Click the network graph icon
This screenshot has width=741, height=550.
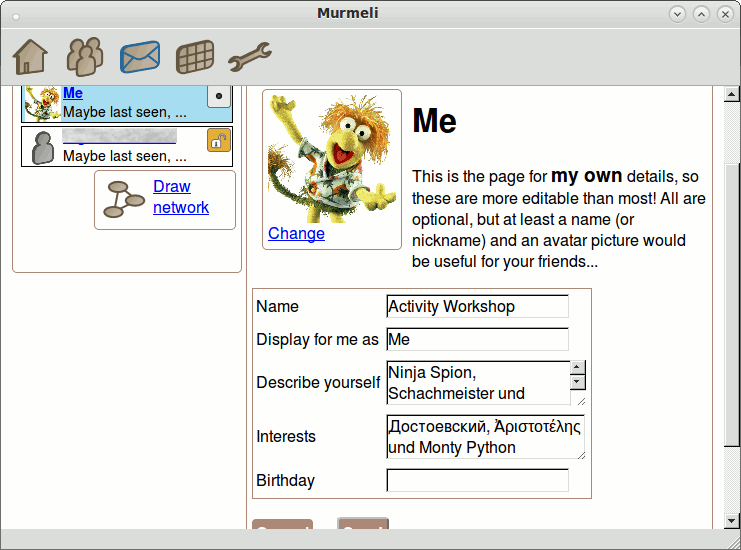click(x=124, y=199)
